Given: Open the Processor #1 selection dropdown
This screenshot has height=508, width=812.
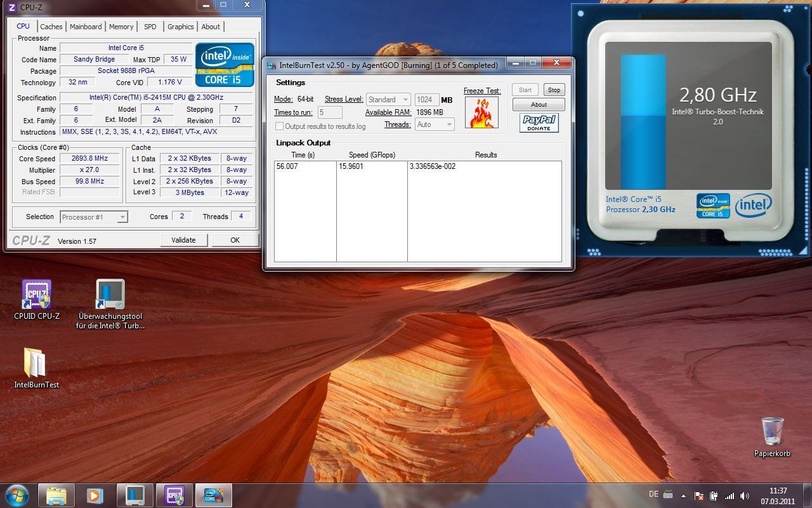Looking at the screenshot, I should pyautogui.click(x=93, y=217).
